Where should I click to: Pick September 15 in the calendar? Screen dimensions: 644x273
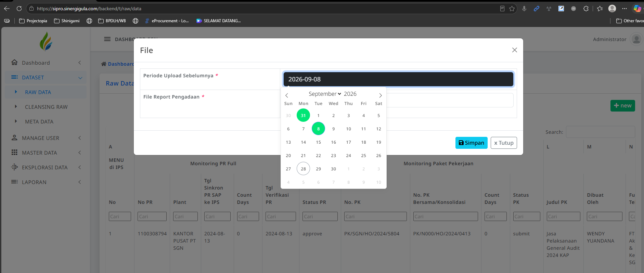pos(319,142)
